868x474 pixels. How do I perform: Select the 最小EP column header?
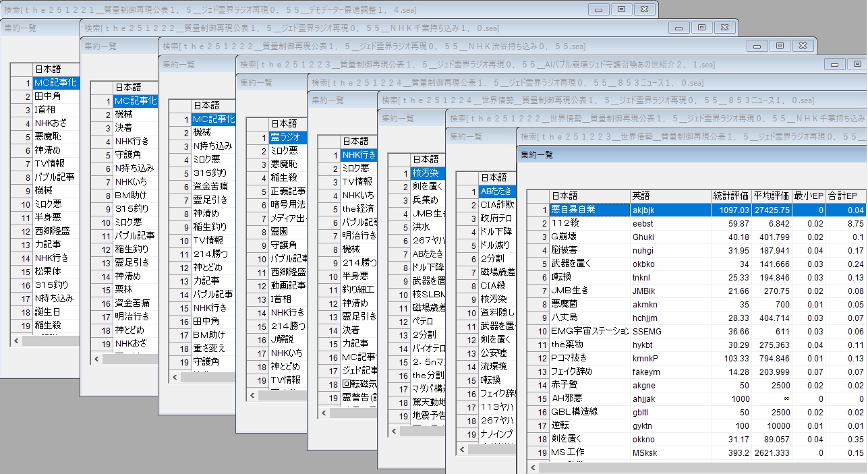point(809,196)
